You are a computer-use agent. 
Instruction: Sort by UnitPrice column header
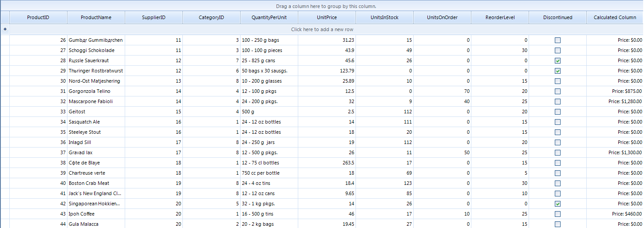[x=327, y=17]
